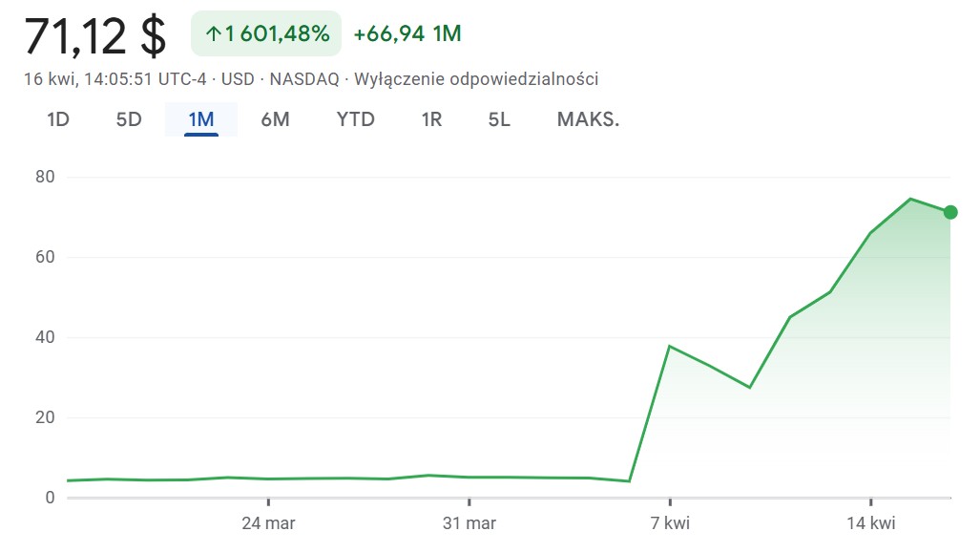Click the active 1M tab
The height and width of the screenshot is (553, 980).
point(201,120)
